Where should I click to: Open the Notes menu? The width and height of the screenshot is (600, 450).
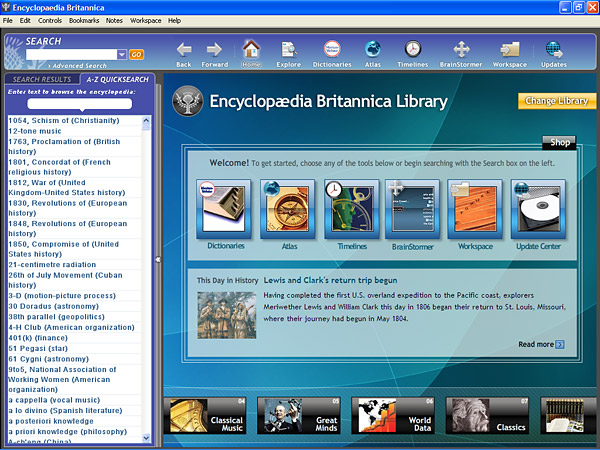(114, 21)
